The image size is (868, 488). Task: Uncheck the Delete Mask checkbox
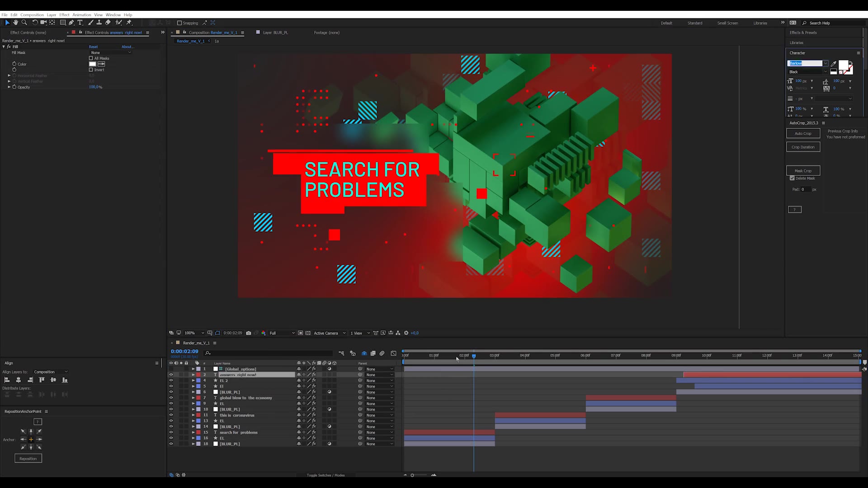792,178
